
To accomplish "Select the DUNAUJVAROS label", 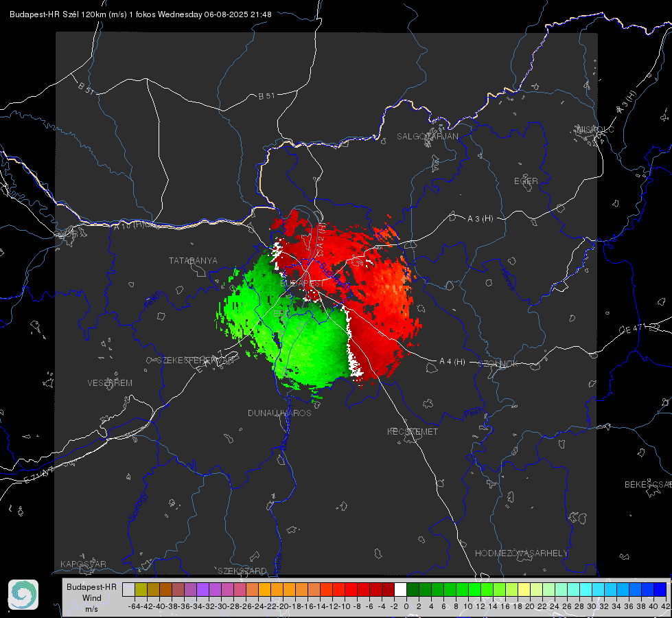I will coord(279,413).
